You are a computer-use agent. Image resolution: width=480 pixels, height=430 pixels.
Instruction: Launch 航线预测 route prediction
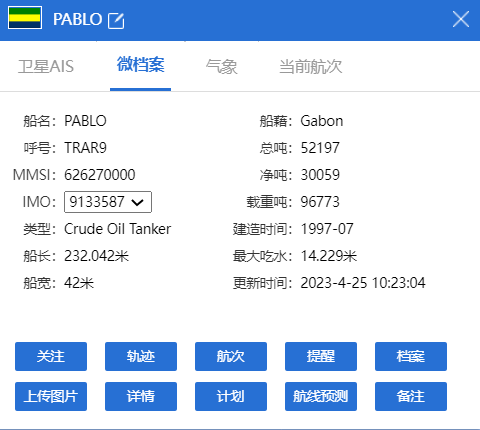pyautogui.click(x=321, y=396)
